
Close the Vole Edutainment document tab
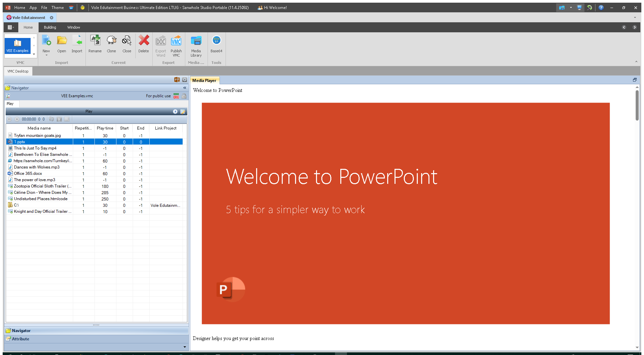[52, 18]
